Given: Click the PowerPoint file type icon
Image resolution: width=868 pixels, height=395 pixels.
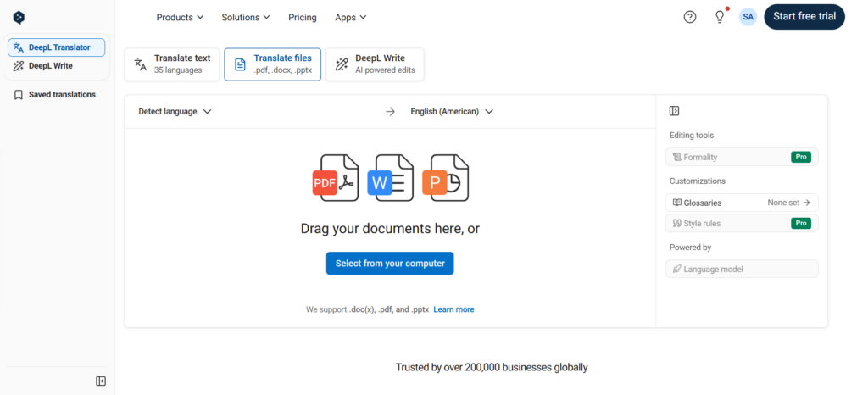Looking at the screenshot, I should click(446, 178).
